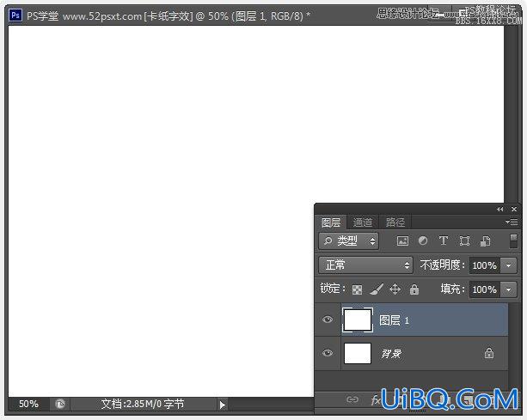This screenshot has height=420, width=527.
Task: Hide 图层 1 using its eye icon
Action: 328,320
